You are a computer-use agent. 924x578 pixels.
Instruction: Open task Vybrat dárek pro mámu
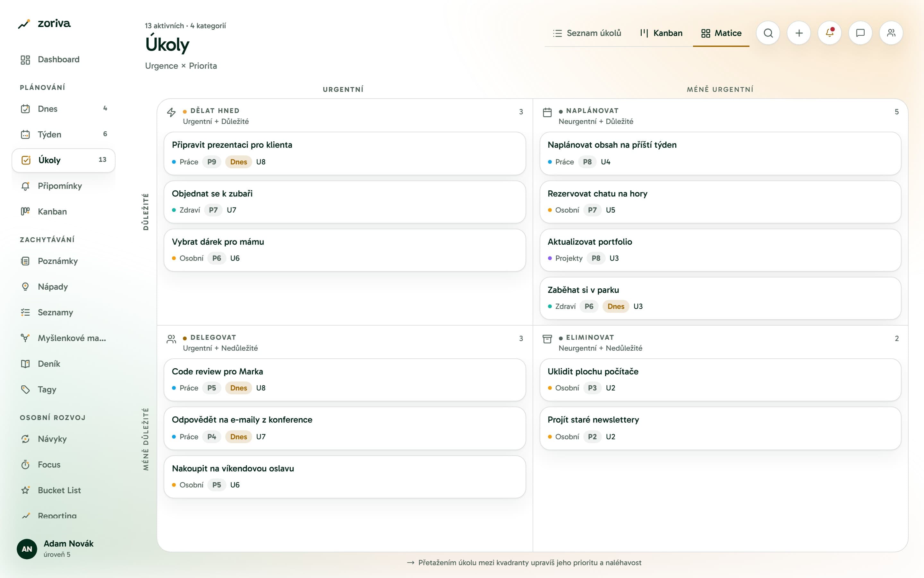click(345, 250)
